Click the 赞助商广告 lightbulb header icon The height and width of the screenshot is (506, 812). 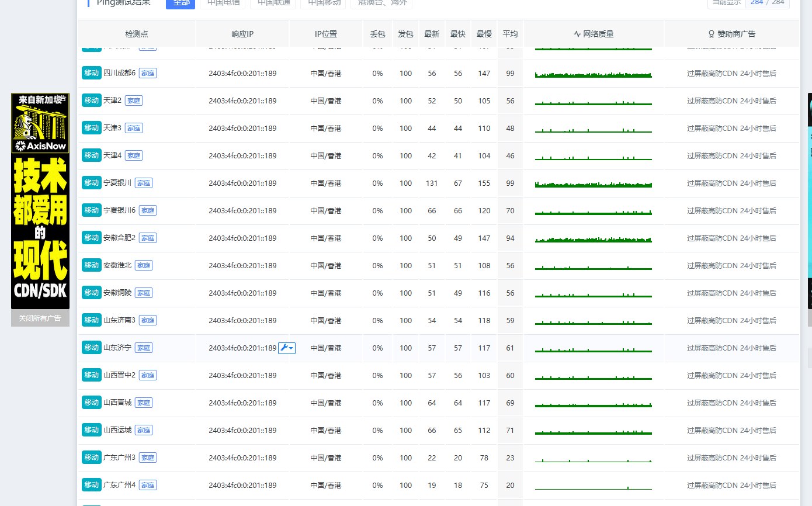pos(712,34)
